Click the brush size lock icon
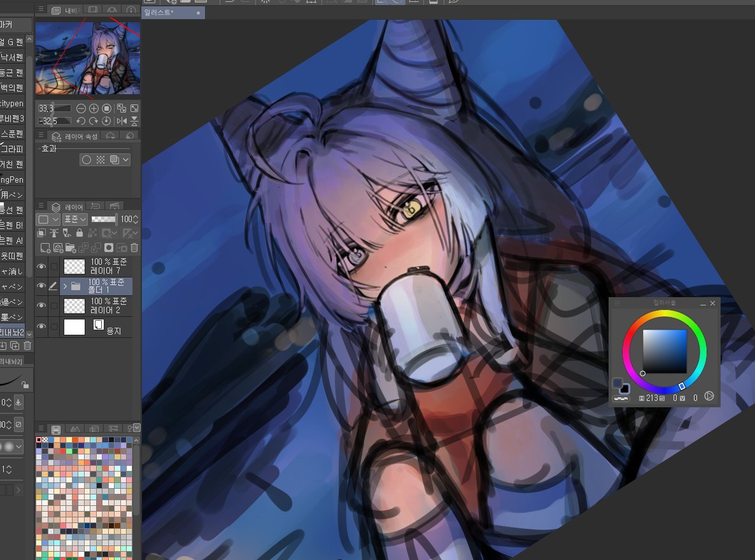The image size is (755, 560). [25, 384]
